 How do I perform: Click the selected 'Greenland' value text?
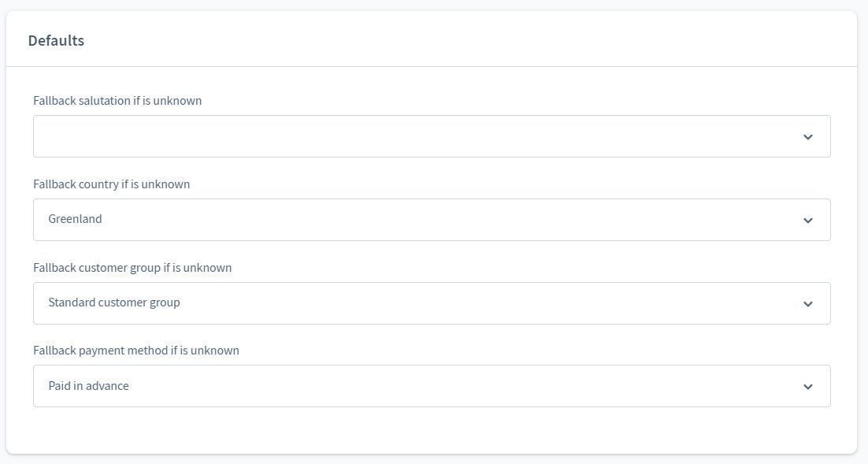coord(75,219)
